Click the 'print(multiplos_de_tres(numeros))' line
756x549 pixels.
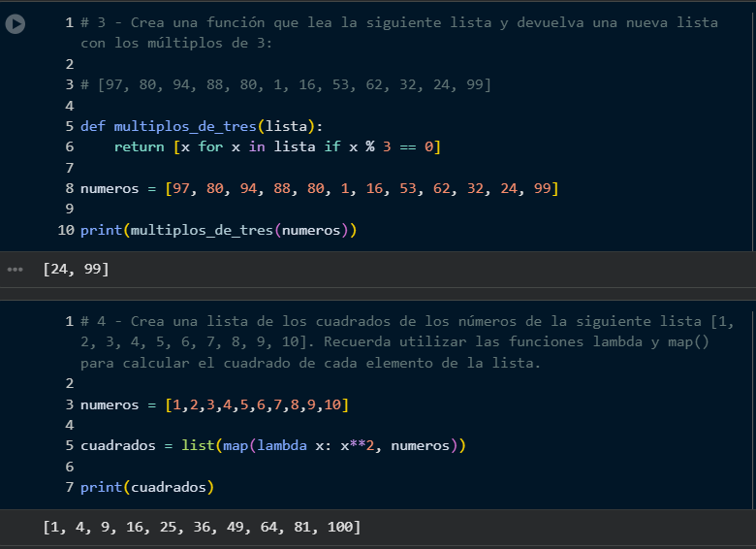[218, 230]
